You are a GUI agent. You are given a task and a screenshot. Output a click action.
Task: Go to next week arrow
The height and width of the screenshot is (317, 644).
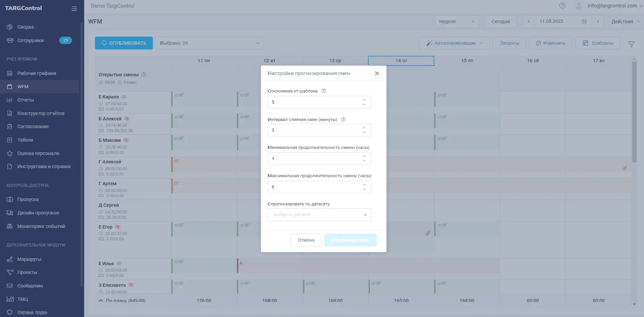click(598, 21)
